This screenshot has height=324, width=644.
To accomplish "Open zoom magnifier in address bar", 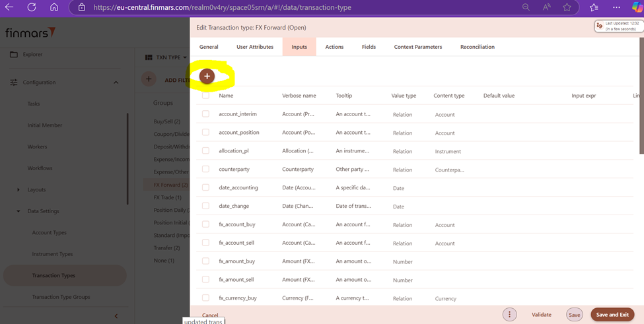I will [526, 7].
